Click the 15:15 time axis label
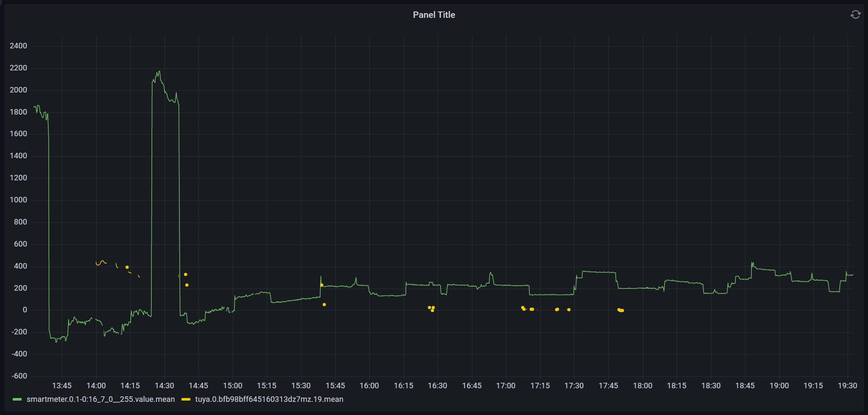 (267, 386)
